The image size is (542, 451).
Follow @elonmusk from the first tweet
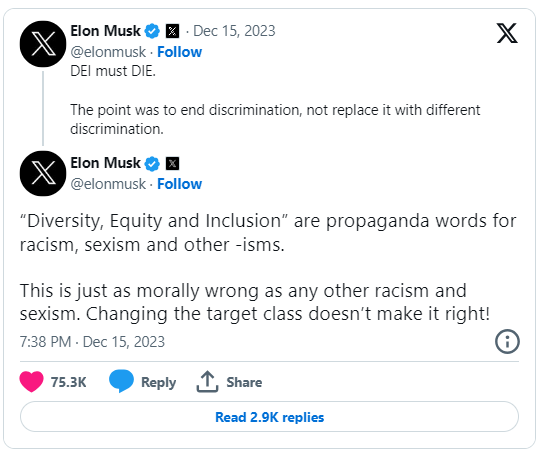pos(179,52)
